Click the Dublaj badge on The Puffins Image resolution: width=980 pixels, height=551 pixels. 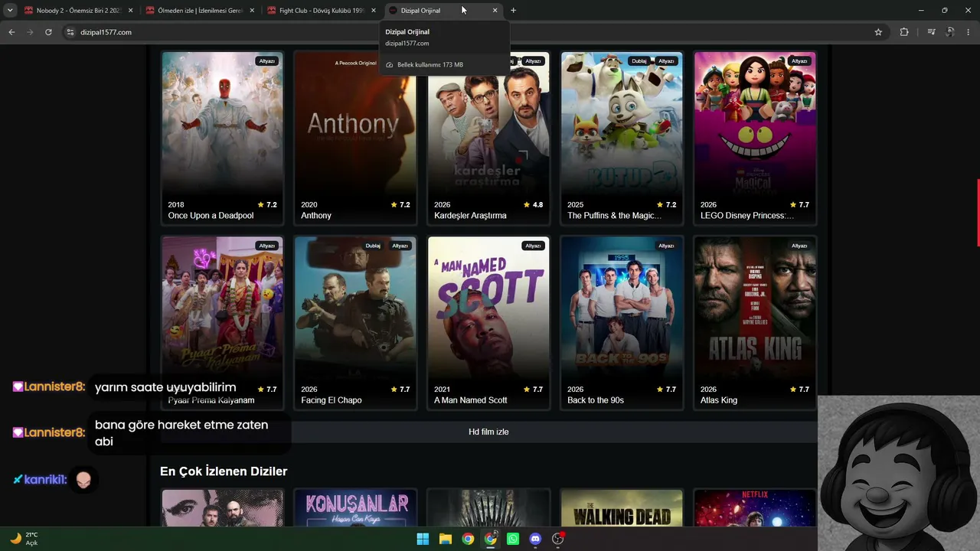coord(639,61)
